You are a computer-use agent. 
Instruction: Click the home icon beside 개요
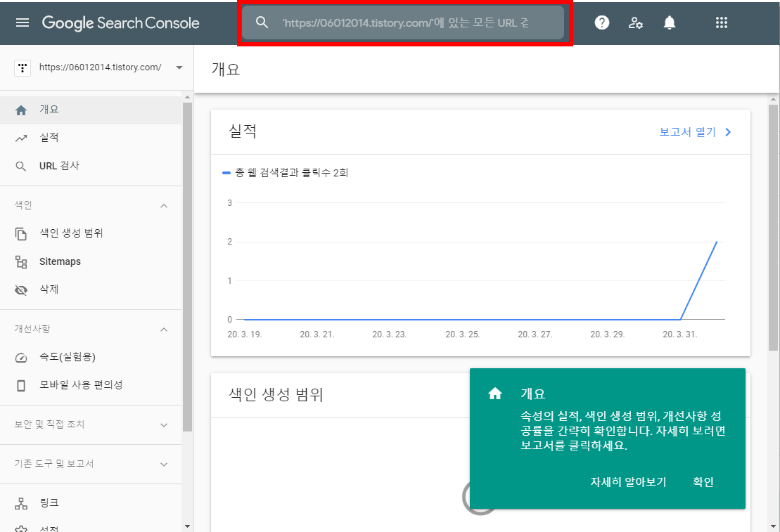[x=21, y=110]
